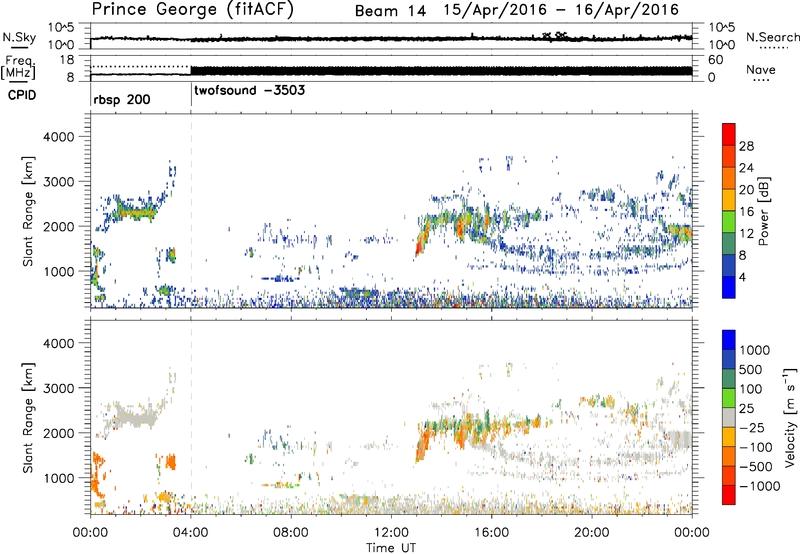Click the 'Velocity [m s-1]' colorbar title
The image size is (800, 554).
pyautogui.click(x=789, y=417)
